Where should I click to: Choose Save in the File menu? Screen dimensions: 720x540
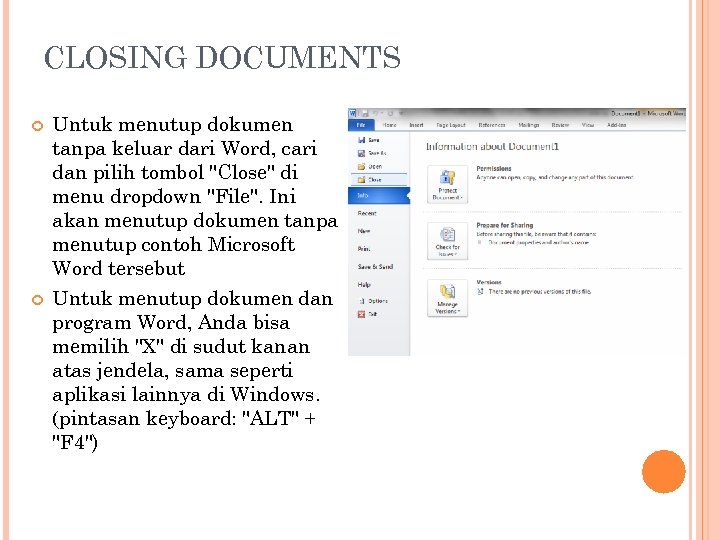click(x=369, y=140)
